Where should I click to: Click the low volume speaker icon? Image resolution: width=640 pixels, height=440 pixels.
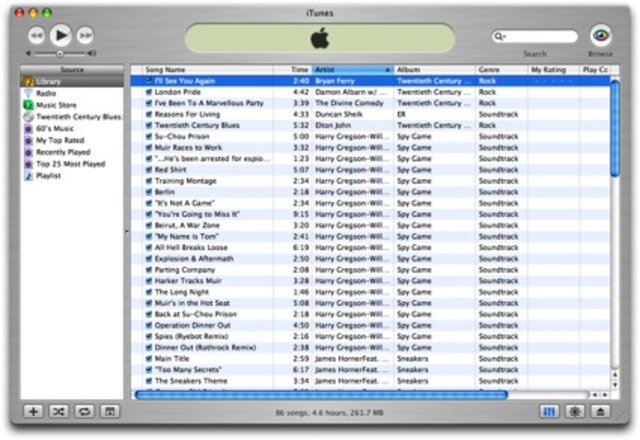tap(28, 53)
